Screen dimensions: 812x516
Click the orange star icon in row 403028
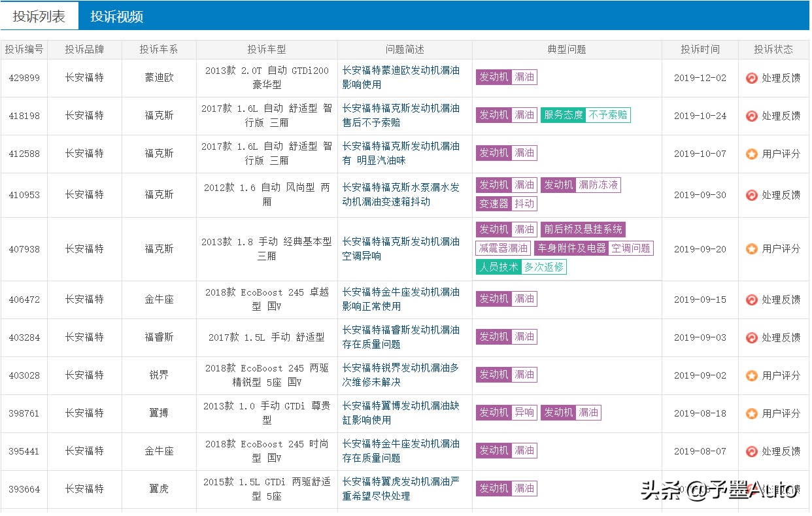[x=752, y=375]
